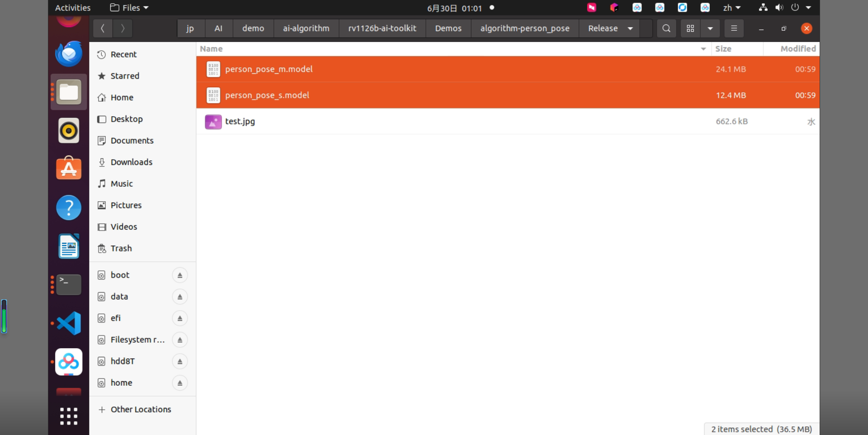Open the Show Applications grid

pyautogui.click(x=69, y=416)
